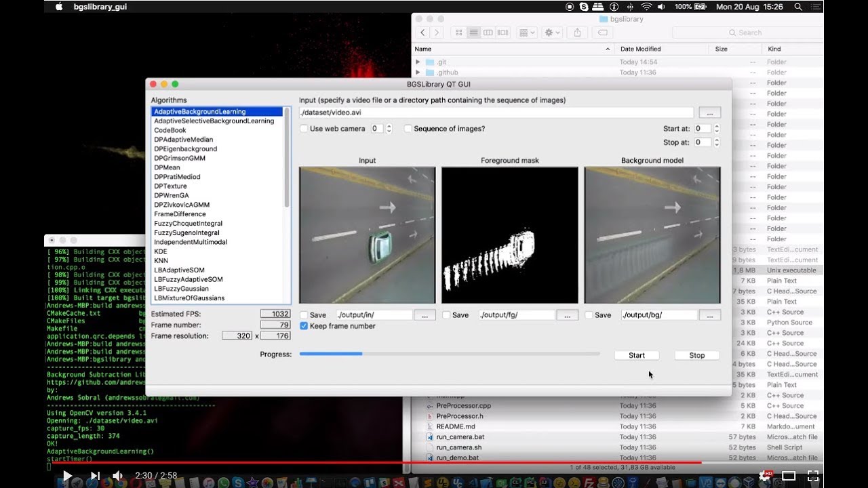Click browse button for ./output/in/
Screen dimensions: 868x488
coord(425,315)
